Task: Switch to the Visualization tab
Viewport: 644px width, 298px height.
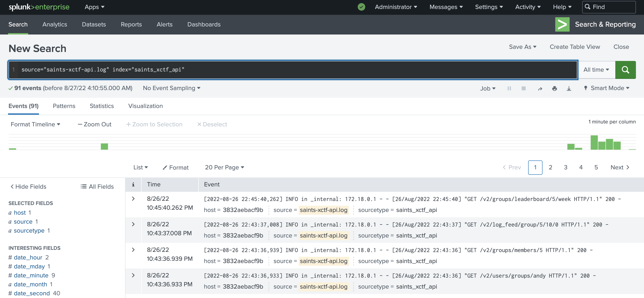Action: [145, 106]
